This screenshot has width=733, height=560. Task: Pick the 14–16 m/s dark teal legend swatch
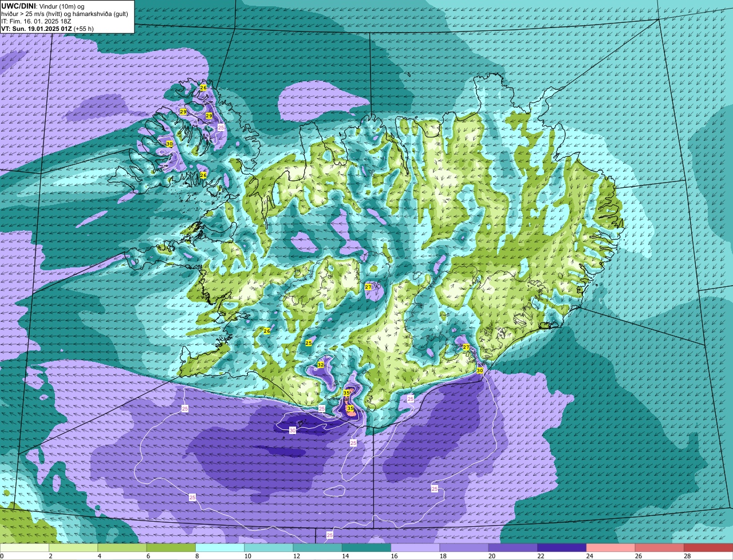tap(366, 547)
